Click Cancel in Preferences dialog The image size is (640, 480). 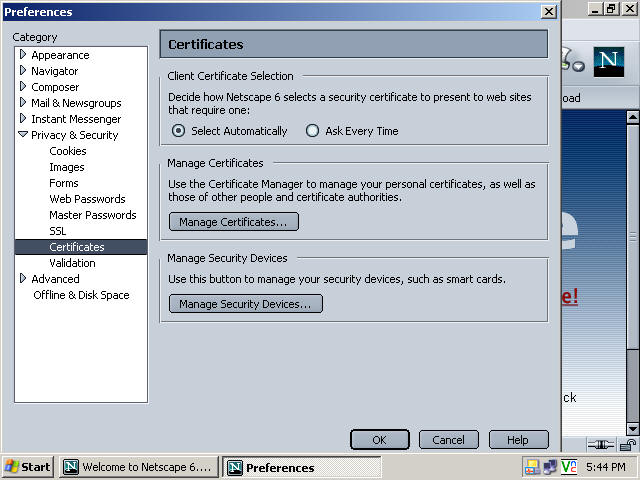449,440
